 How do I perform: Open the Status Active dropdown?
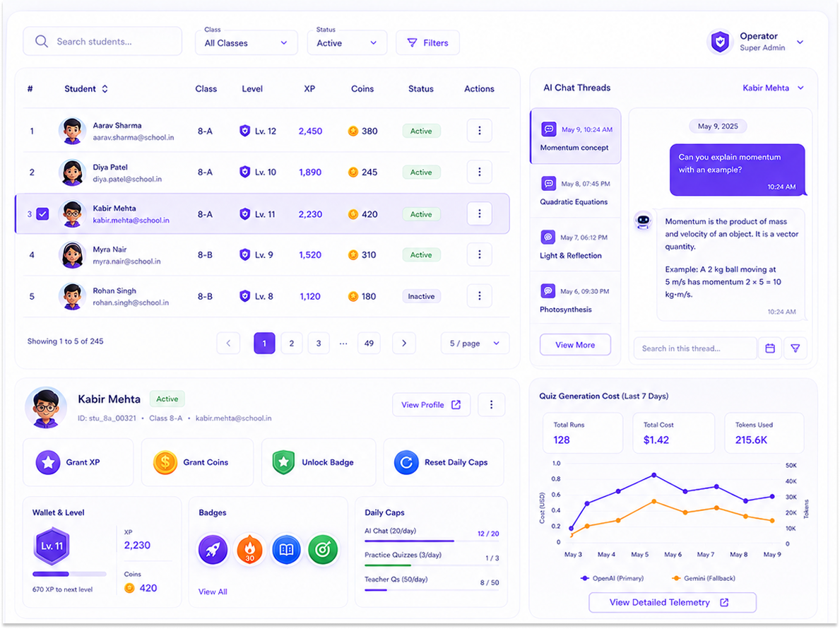(347, 43)
